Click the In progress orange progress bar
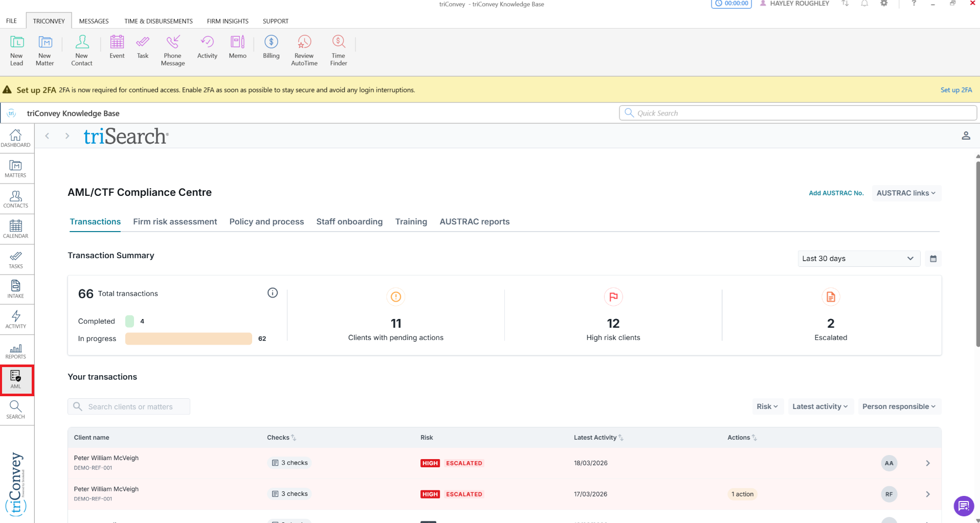 (x=188, y=338)
